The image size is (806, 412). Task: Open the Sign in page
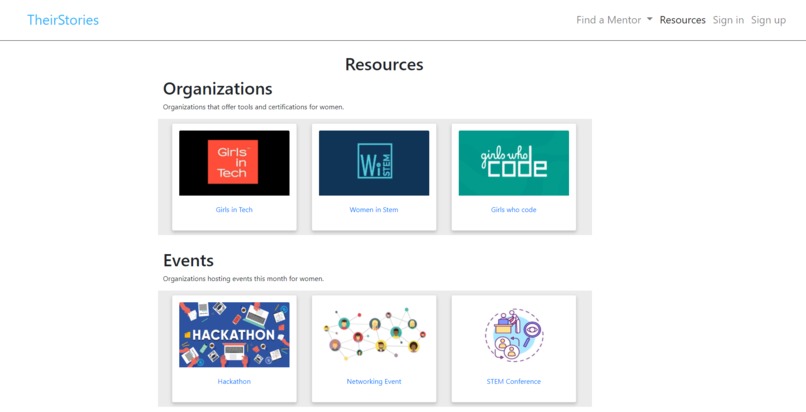click(x=728, y=20)
